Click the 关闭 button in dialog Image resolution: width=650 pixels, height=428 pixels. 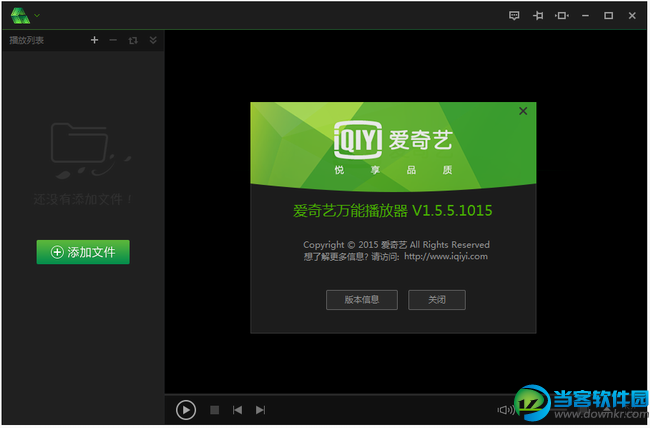point(437,300)
